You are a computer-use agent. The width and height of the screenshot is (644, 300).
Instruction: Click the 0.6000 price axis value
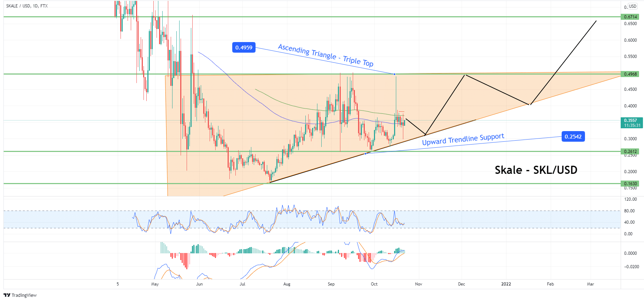click(x=630, y=40)
